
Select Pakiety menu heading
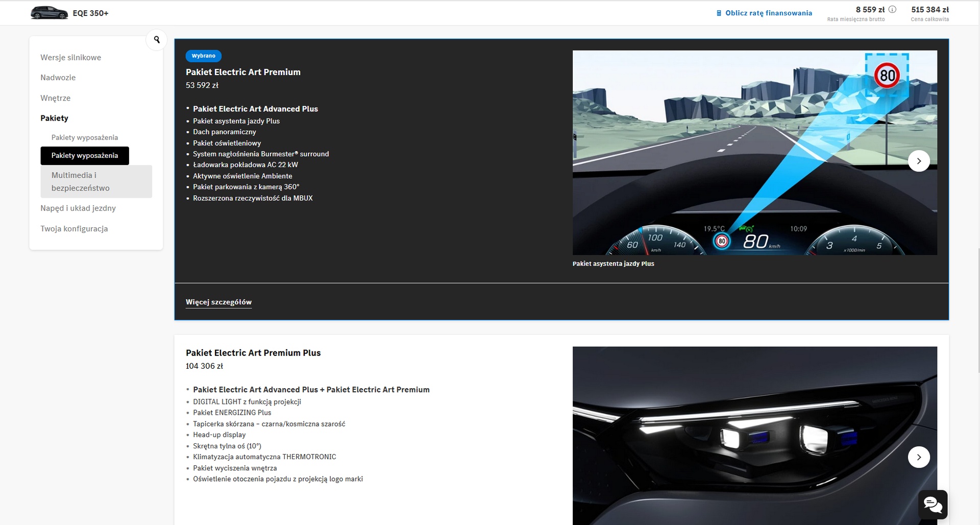tap(55, 118)
